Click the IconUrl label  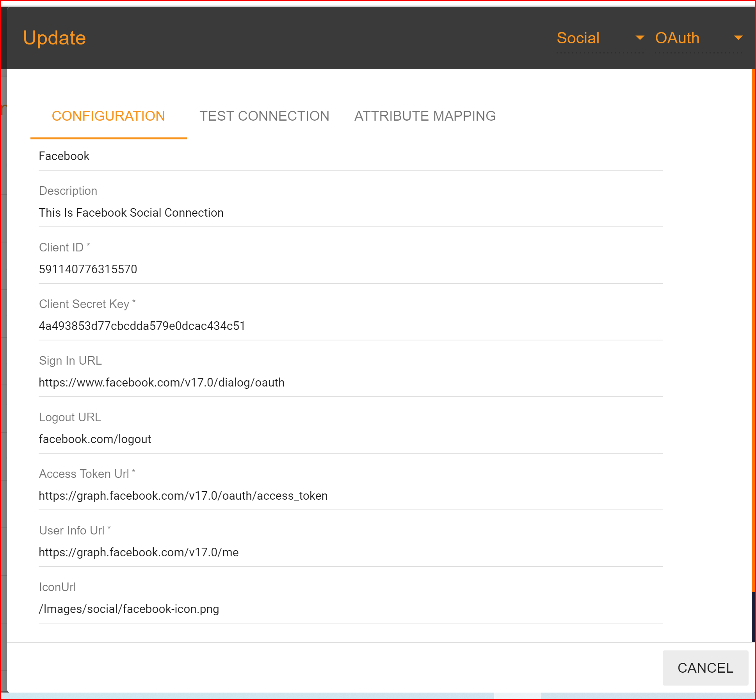57,587
